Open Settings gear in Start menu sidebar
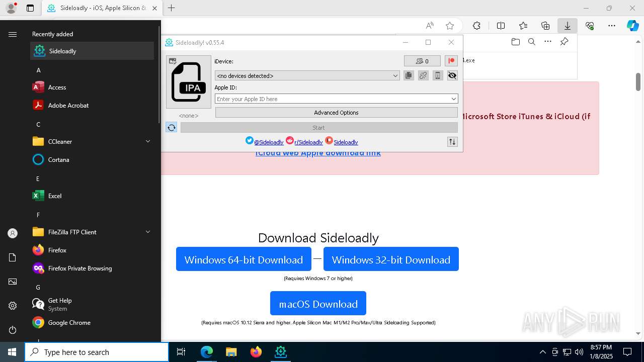644x362 pixels. click(13, 306)
